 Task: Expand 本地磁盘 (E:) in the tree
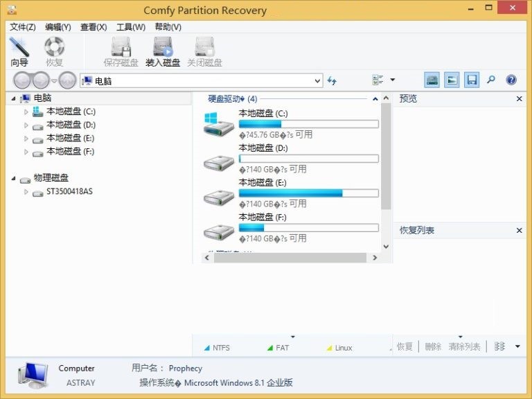[26, 139]
